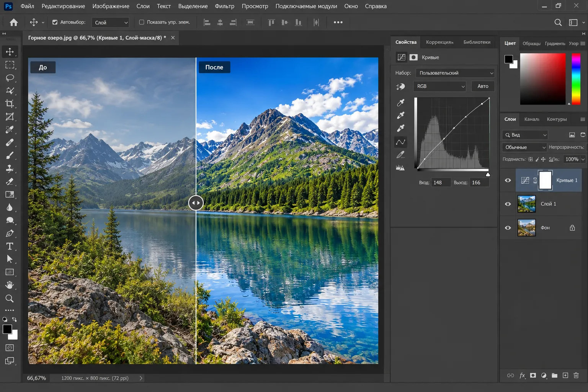Open the Изображение menu

[111, 6]
